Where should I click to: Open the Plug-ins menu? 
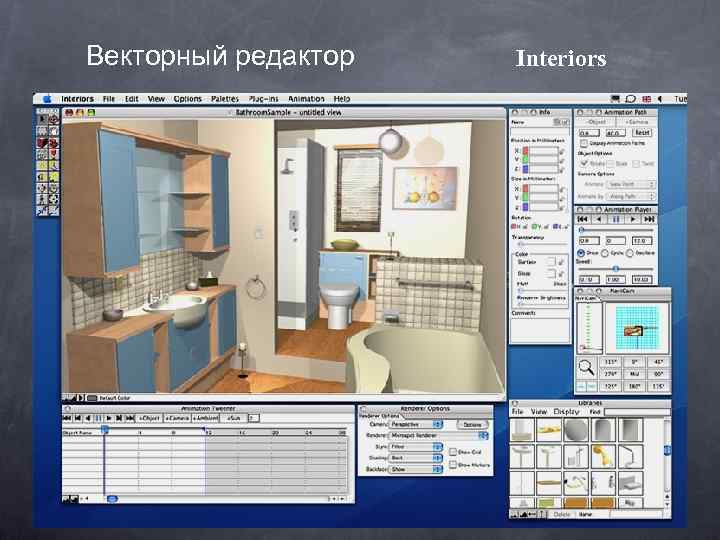264,99
